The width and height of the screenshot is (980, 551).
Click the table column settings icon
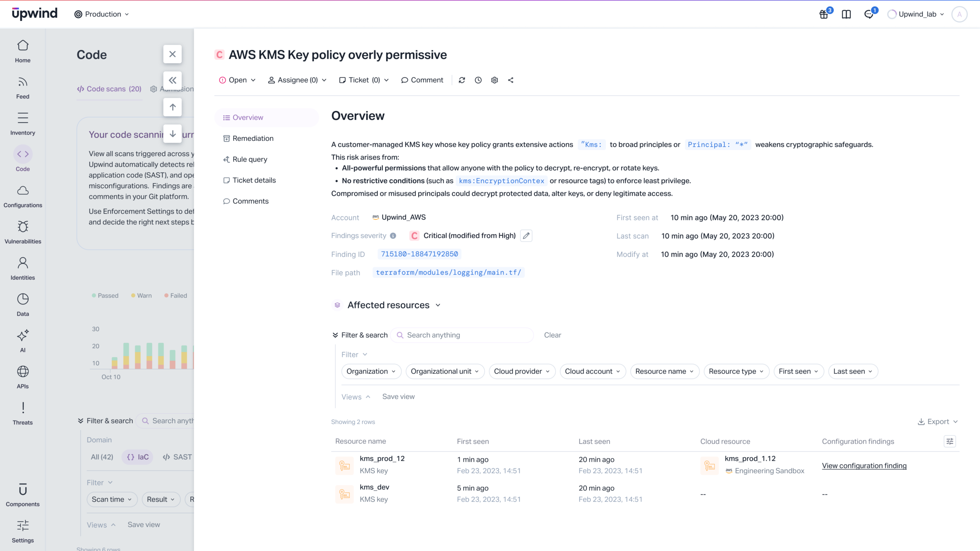tap(950, 441)
